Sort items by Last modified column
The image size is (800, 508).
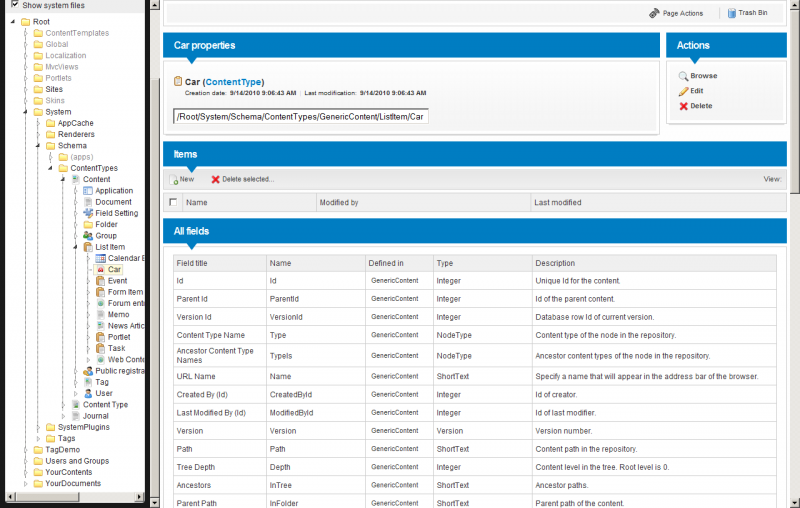[558, 202]
